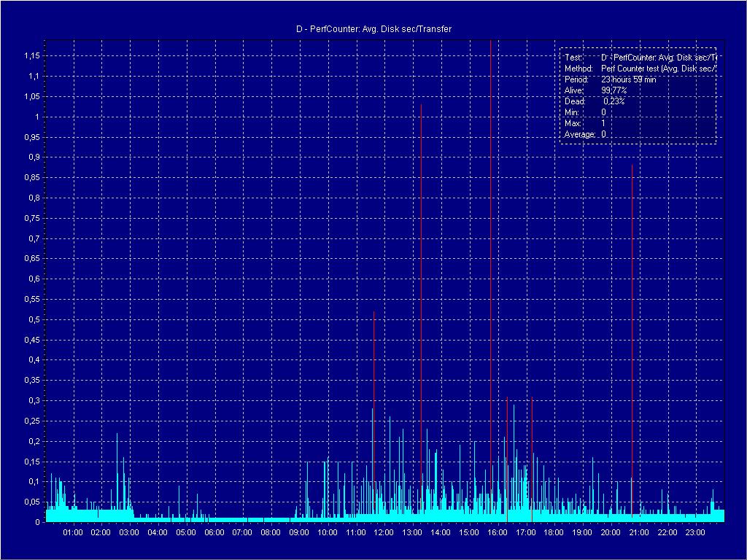
Task: Click the "06:00" label on the time axis
Action: click(x=214, y=532)
